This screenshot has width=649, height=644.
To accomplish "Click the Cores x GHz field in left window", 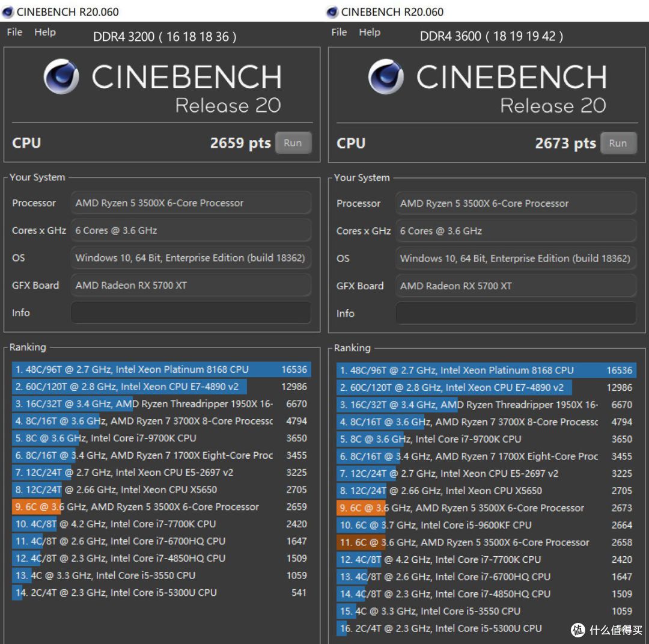I will point(191,230).
